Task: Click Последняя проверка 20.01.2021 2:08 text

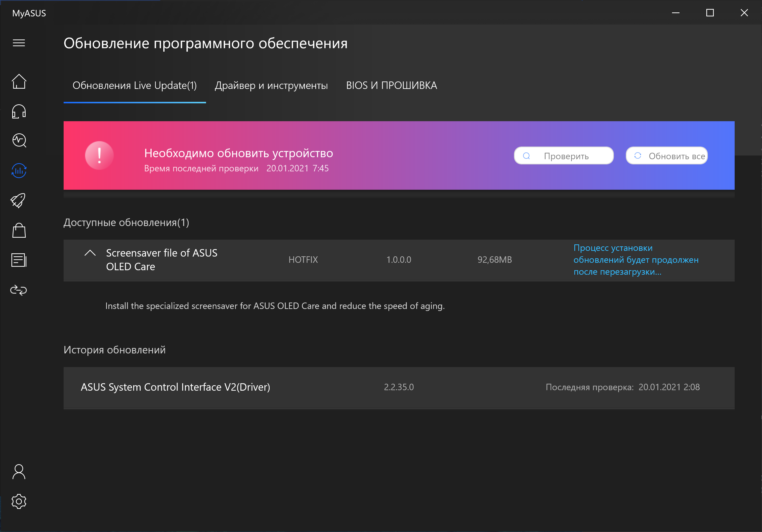Action: [623, 387]
